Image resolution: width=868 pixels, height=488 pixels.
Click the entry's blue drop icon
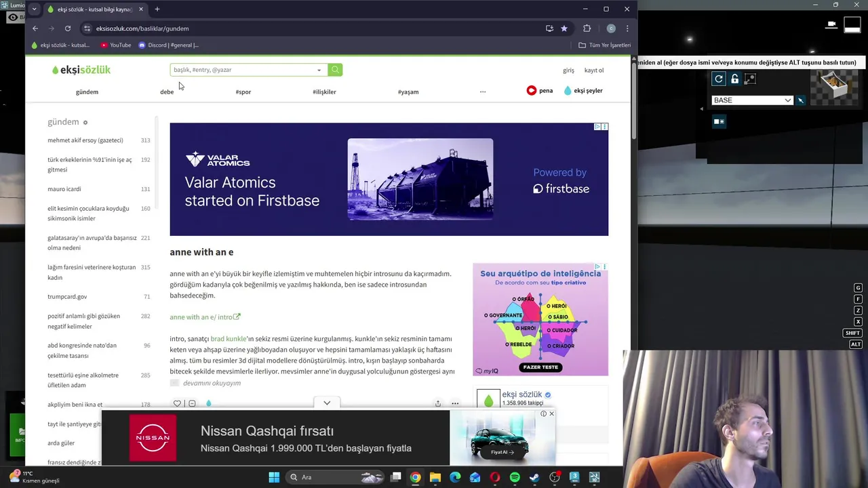(208, 404)
